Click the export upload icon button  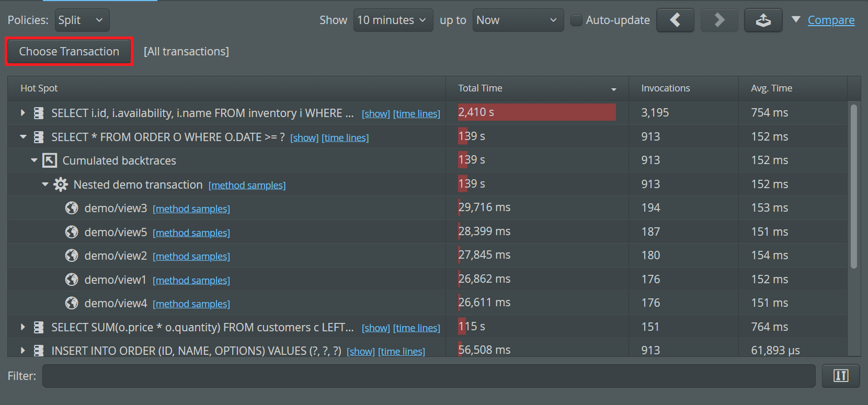763,20
